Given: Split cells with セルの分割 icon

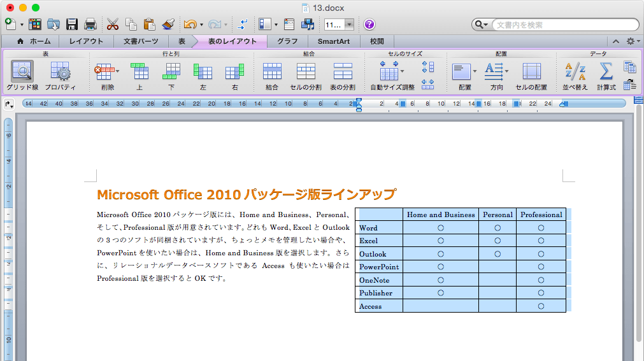Looking at the screenshot, I should (x=306, y=76).
